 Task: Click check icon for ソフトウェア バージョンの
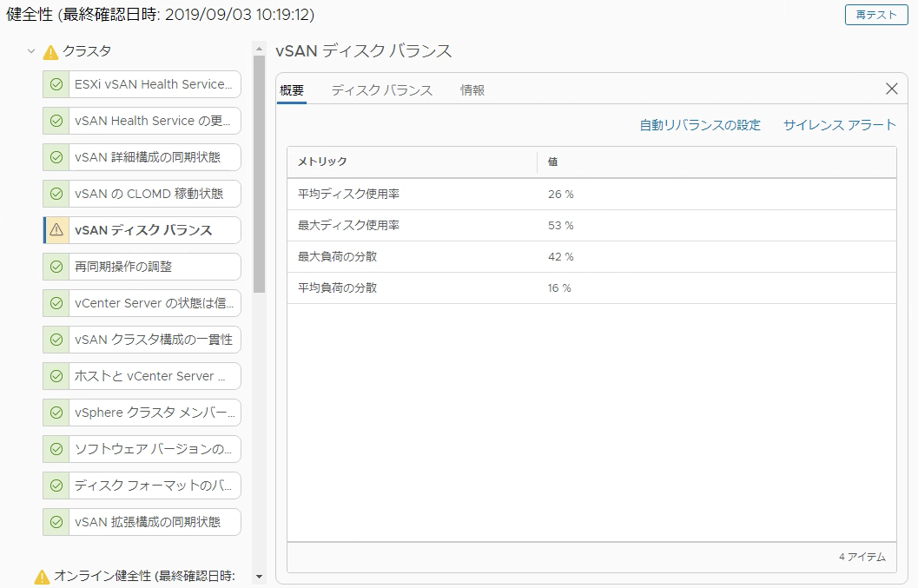pos(56,449)
